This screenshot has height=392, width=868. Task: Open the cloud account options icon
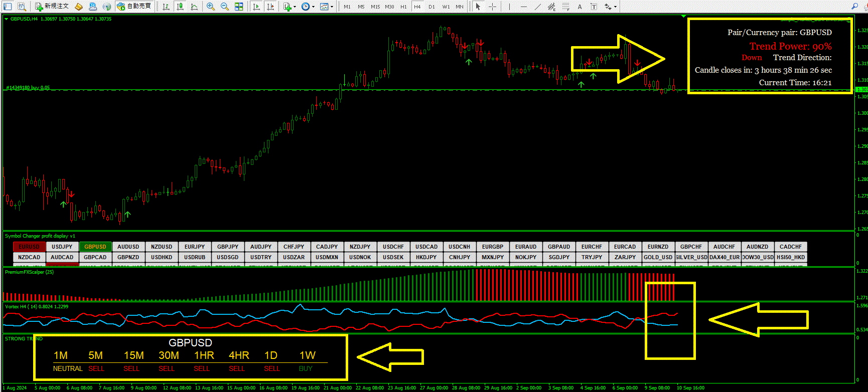click(93, 7)
